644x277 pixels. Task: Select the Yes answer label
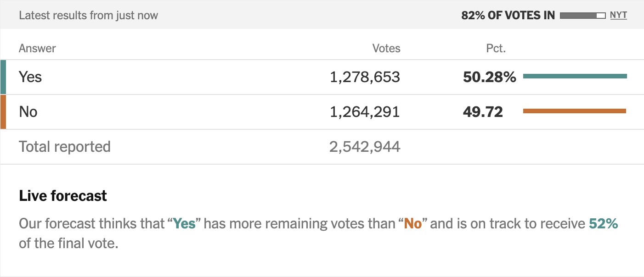pyautogui.click(x=30, y=77)
